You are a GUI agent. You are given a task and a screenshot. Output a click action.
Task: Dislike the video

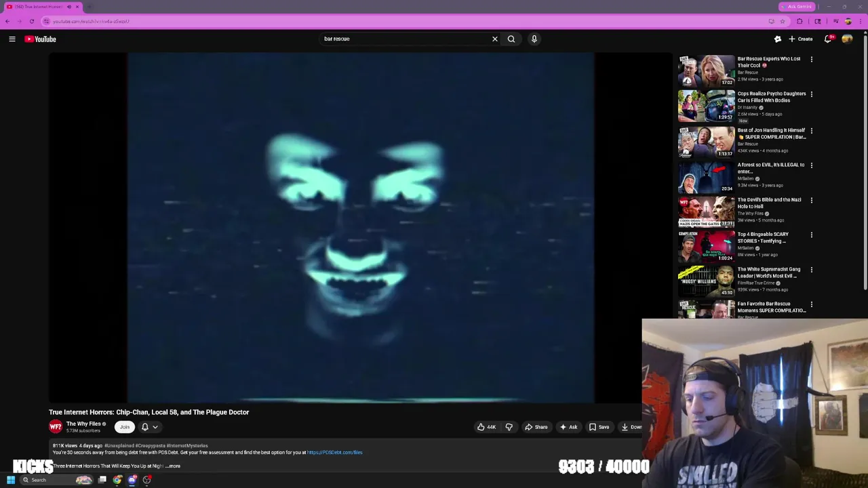click(x=509, y=427)
